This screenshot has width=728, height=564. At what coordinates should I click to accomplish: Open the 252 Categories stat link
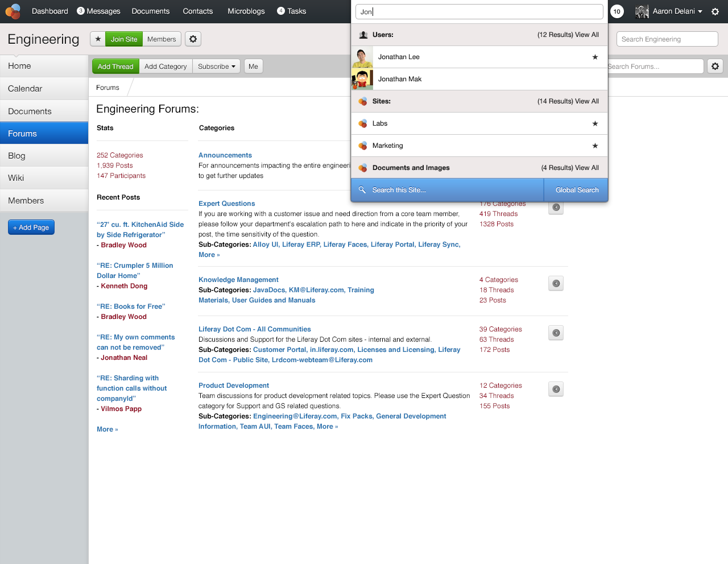pos(119,155)
